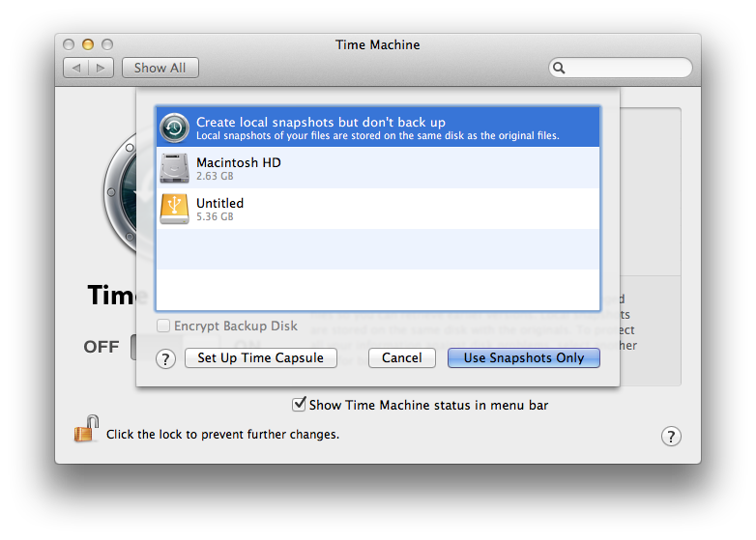Click the '5.36 GB' size text
The image size is (756, 540).
[x=215, y=216]
